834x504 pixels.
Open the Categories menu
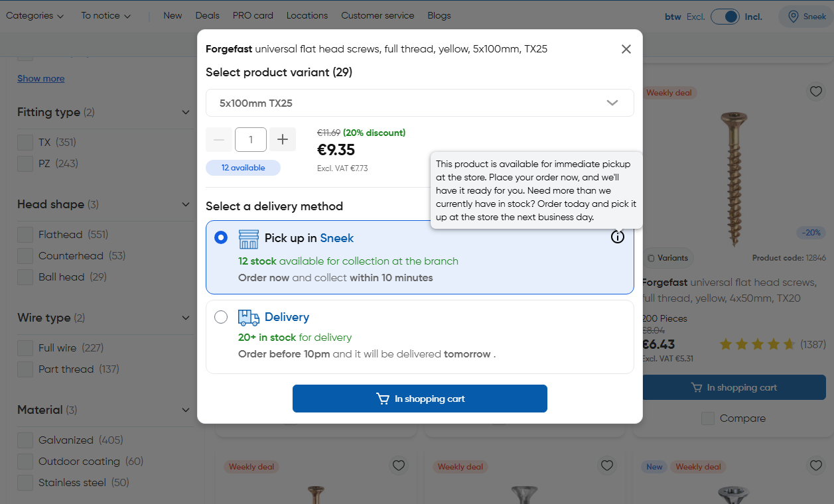click(35, 15)
